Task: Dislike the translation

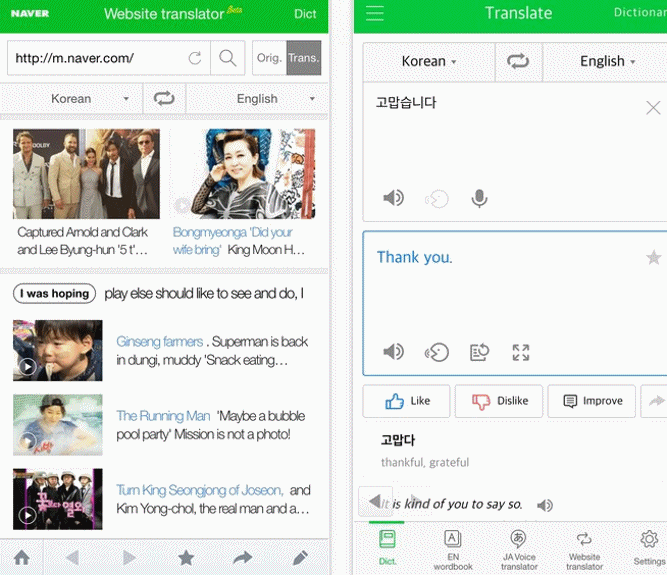Action: [x=499, y=401]
